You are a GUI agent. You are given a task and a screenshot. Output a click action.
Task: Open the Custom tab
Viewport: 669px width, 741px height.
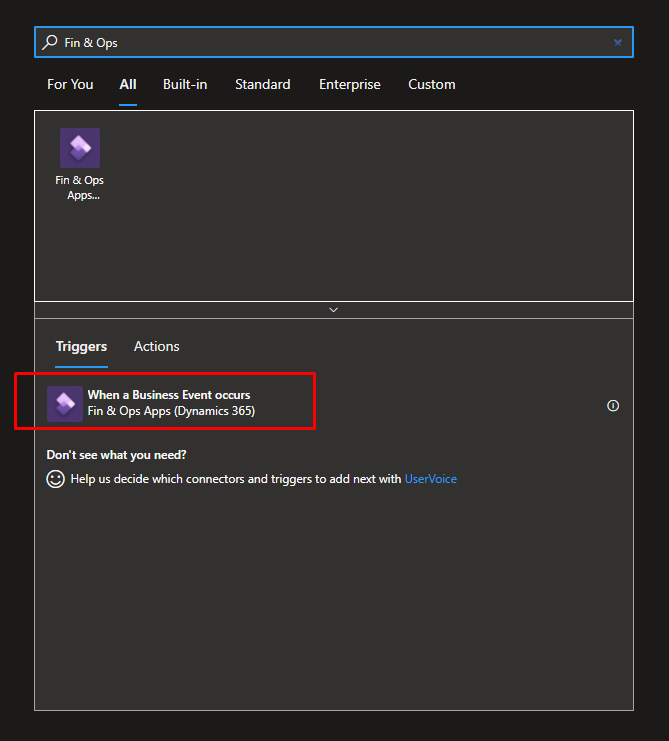pyautogui.click(x=432, y=85)
